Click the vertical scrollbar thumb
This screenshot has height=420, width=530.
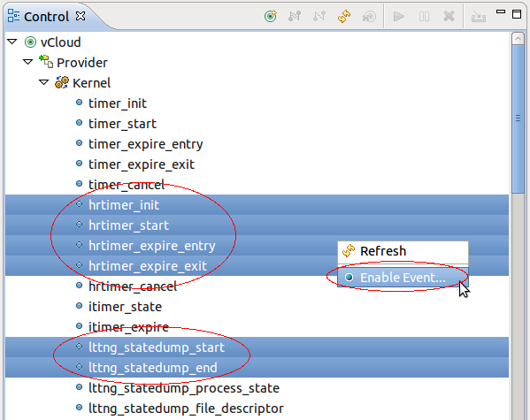[518, 118]
